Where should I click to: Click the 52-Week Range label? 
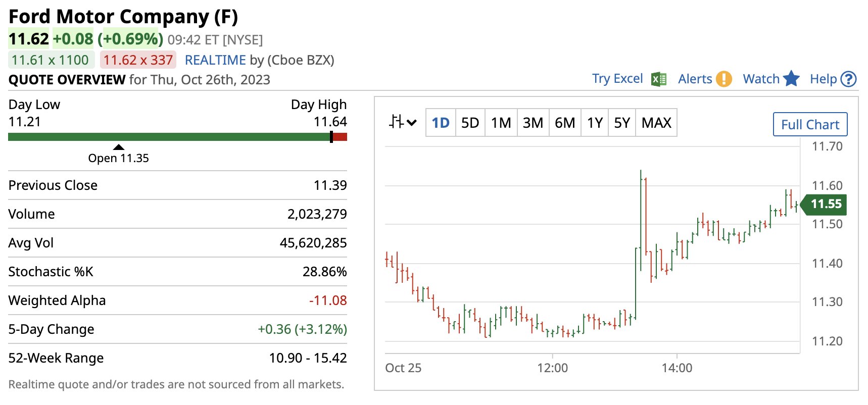point(56,358)
